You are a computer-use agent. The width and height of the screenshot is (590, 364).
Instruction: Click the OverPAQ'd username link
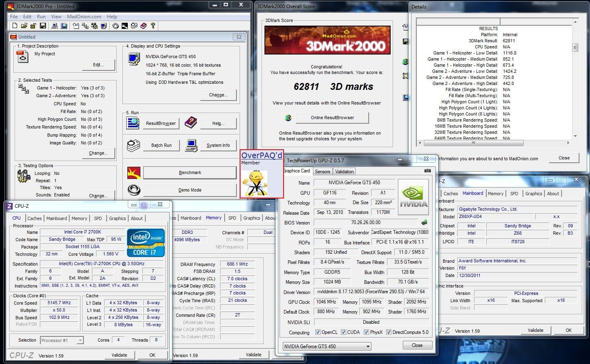pos(262,155)
